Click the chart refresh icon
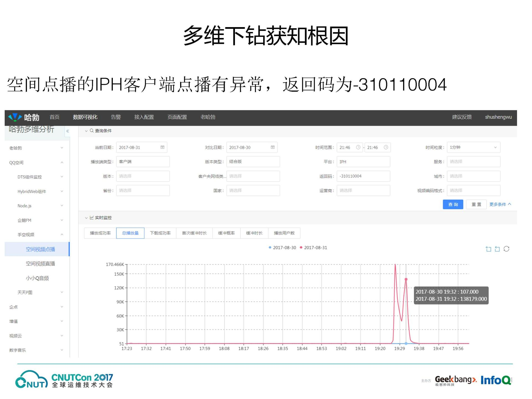Screen dimensions: 532x399 coord(506,249)
